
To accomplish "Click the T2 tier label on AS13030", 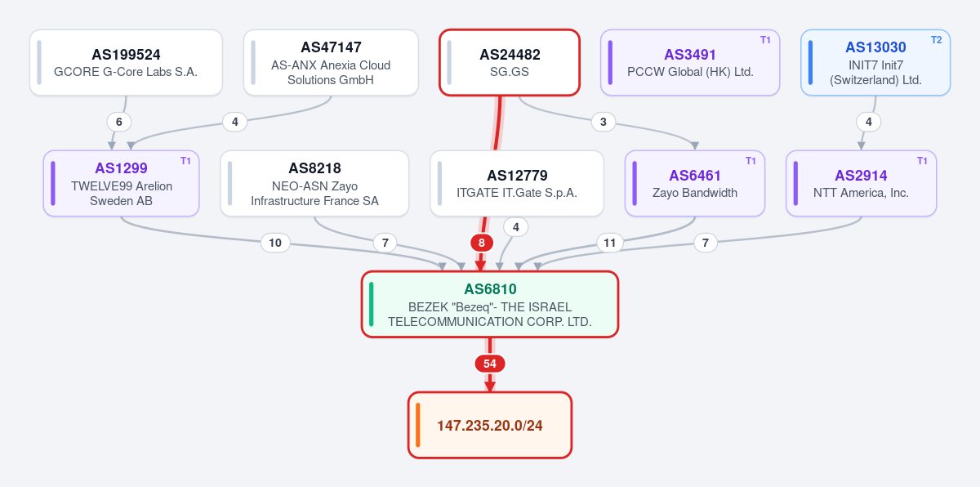I will (936, 39).
